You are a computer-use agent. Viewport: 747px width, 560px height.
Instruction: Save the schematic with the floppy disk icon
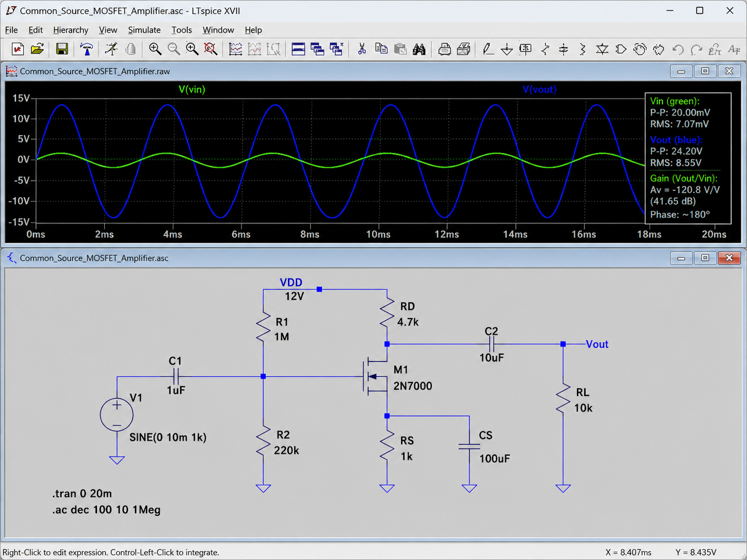click(62, 49)
